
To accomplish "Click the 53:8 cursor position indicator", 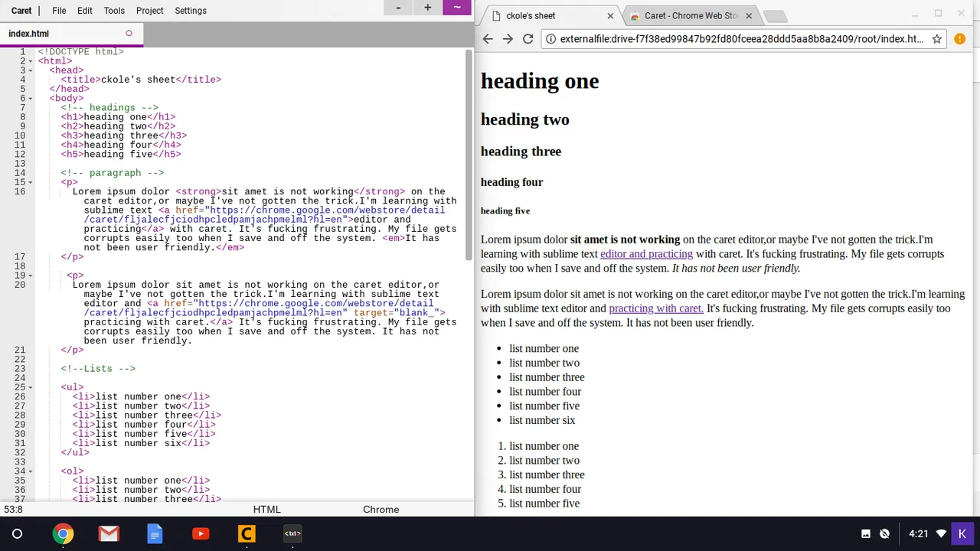I will tap(13, 510).
